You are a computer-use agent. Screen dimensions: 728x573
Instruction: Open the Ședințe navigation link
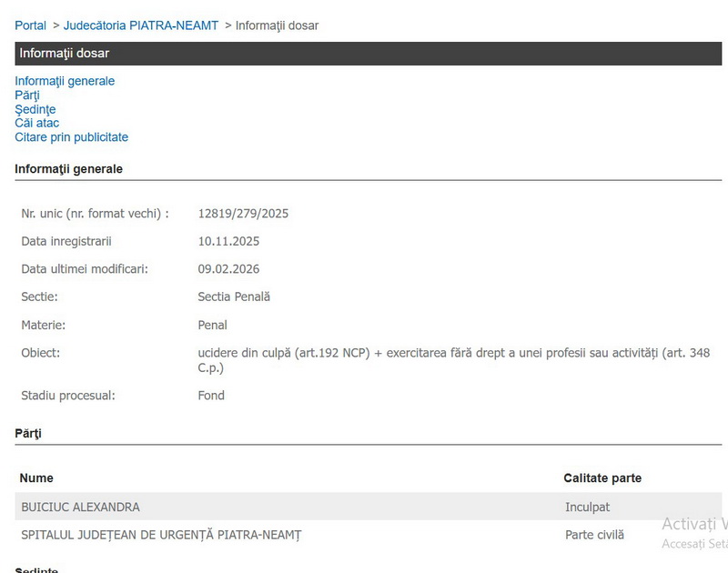(x=35, y=109)
